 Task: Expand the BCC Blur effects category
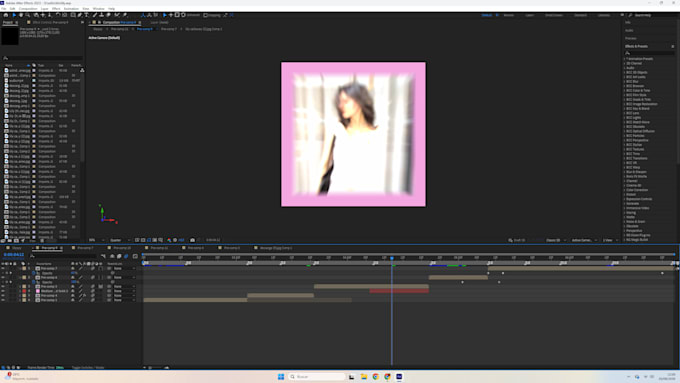[624, 81]
